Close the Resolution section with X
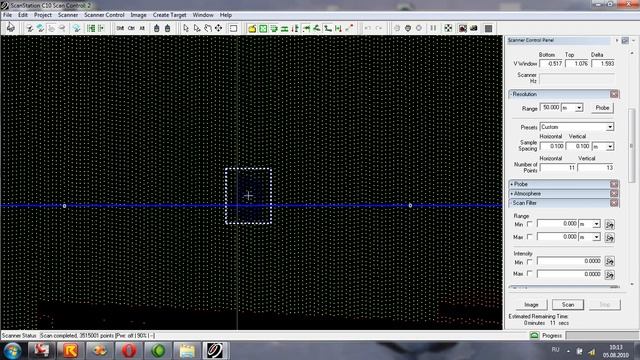This screenshot has height=360, width=640. point(614,94)
